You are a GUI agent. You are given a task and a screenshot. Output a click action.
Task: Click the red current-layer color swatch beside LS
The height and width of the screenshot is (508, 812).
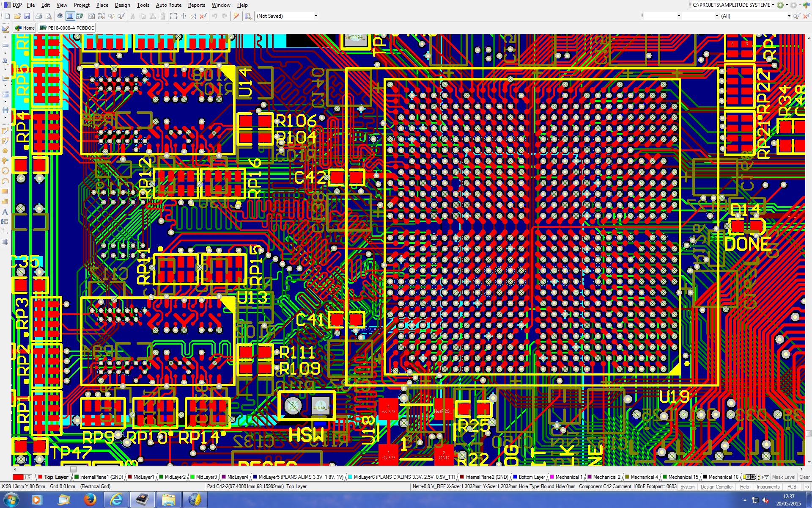pos(18,477)
